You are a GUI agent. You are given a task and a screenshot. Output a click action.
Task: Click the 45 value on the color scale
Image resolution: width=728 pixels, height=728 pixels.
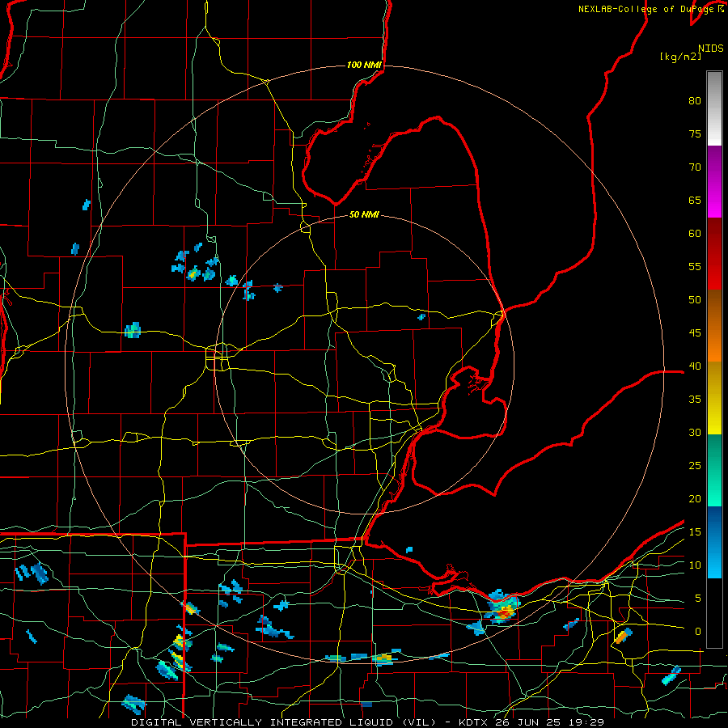click(695, 333)
